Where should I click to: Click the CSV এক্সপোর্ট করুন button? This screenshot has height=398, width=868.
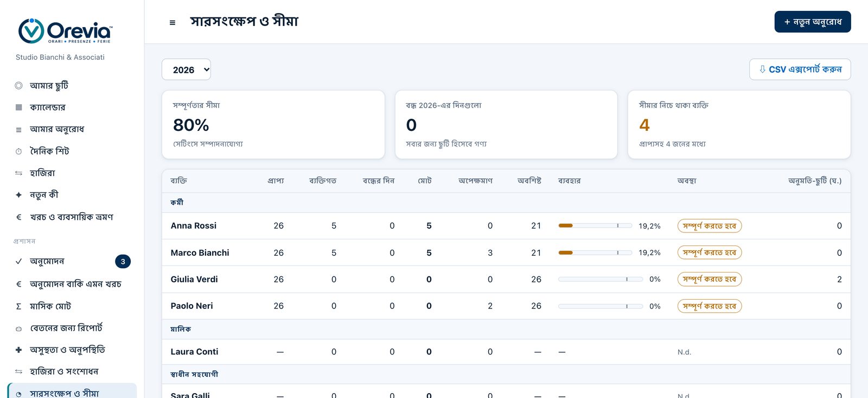800,70
